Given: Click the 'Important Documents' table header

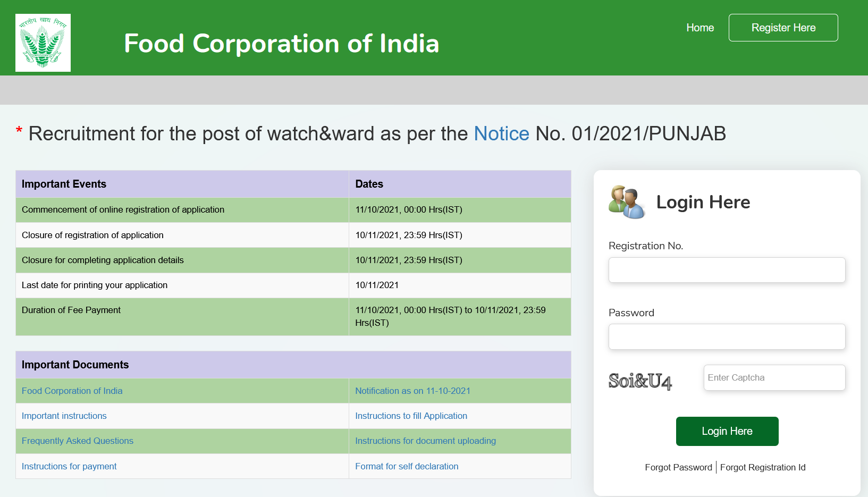Looking at the screenshot, I should click(293, 365).
